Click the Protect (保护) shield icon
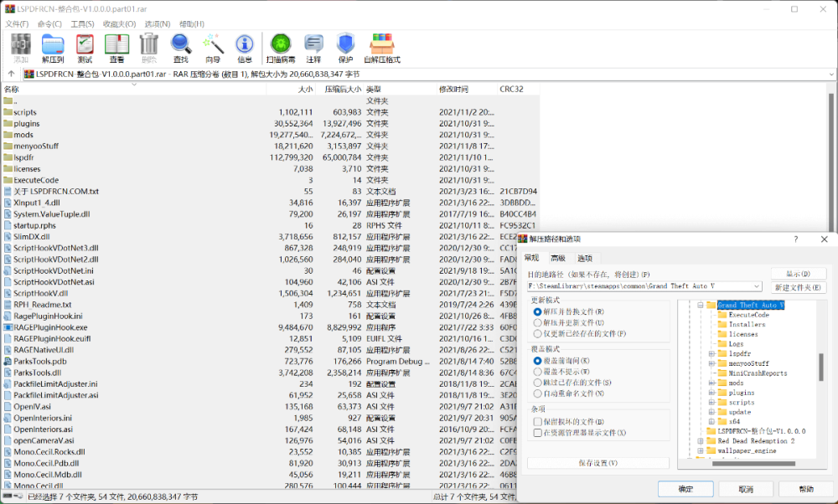 (x=345, y=48)
